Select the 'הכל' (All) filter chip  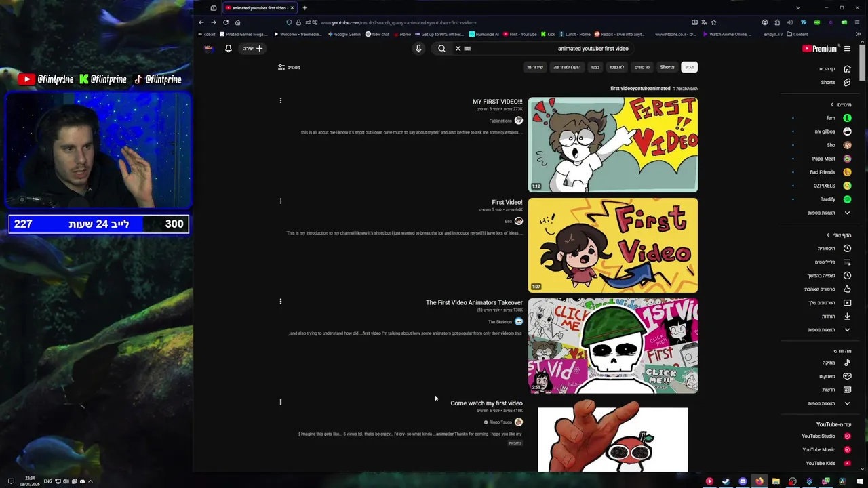point(689,67)
